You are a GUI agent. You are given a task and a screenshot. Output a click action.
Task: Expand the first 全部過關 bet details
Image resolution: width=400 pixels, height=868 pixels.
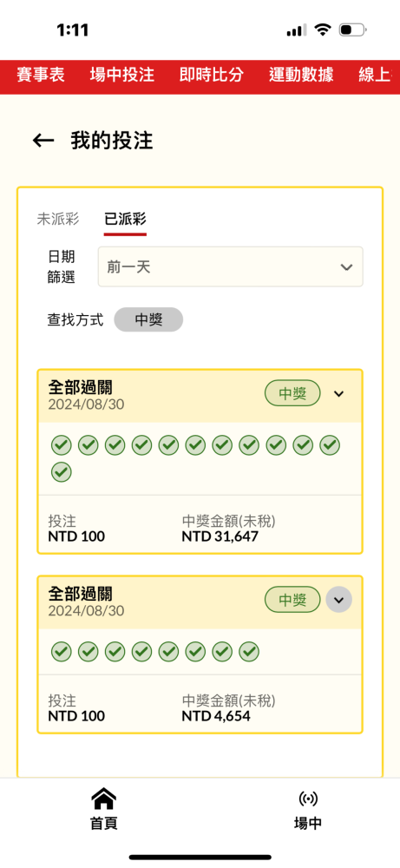pyautogui.click(x=339, y=393)
